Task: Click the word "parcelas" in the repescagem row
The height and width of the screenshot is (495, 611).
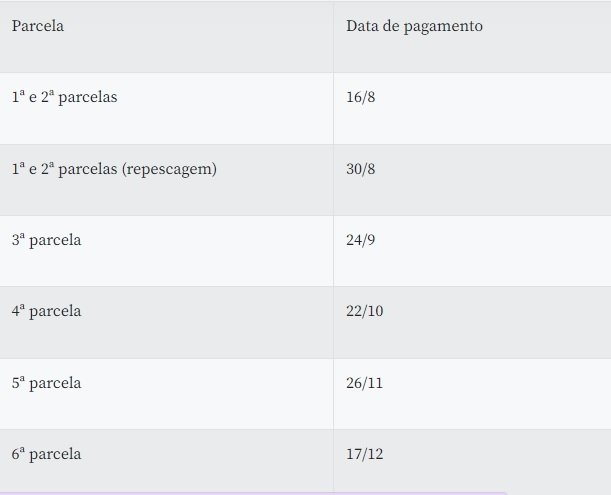Action: (x=88, y=169)
